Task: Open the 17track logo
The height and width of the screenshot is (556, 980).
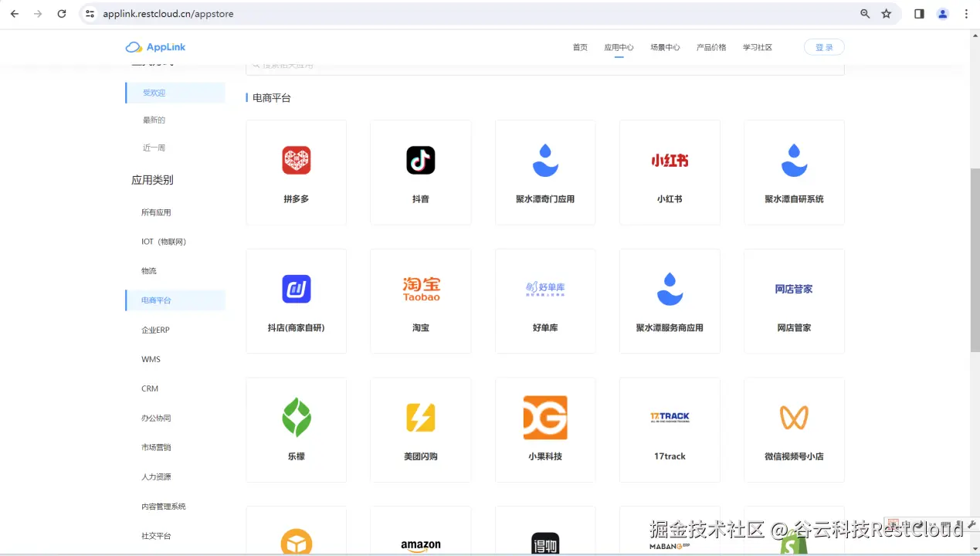Action: click(x=670, y=417)
